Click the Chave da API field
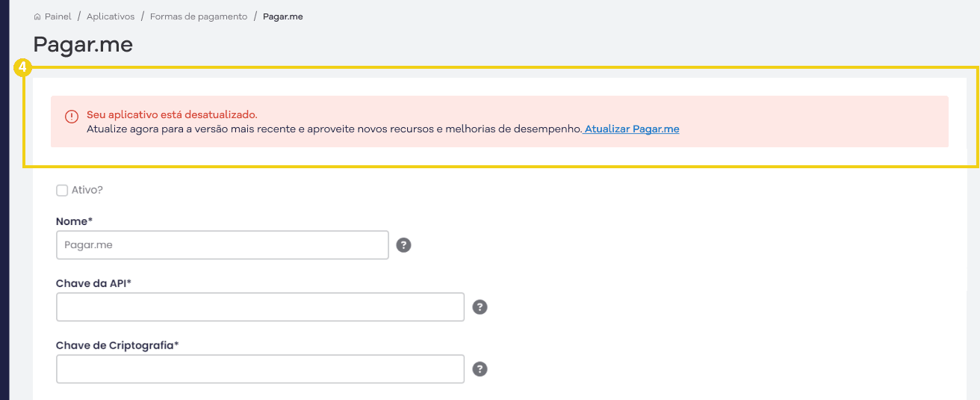Viewport: 980px width, 400px height. click(260, 307)
